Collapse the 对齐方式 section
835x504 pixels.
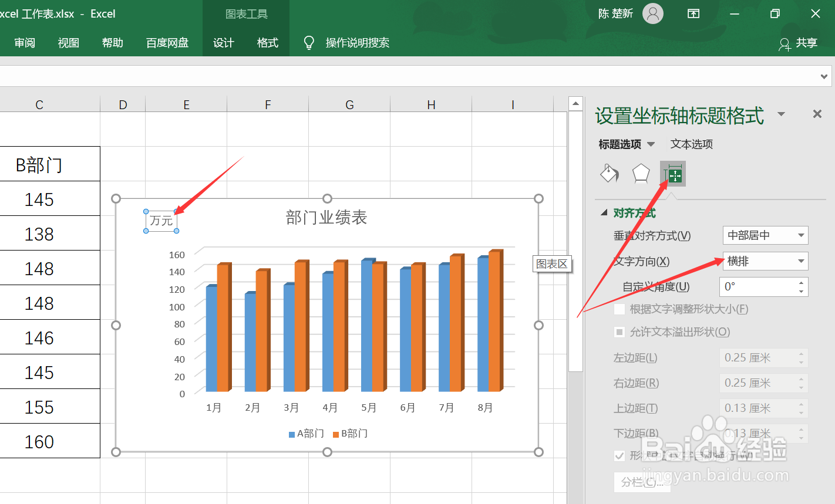(x=604, y=213)
